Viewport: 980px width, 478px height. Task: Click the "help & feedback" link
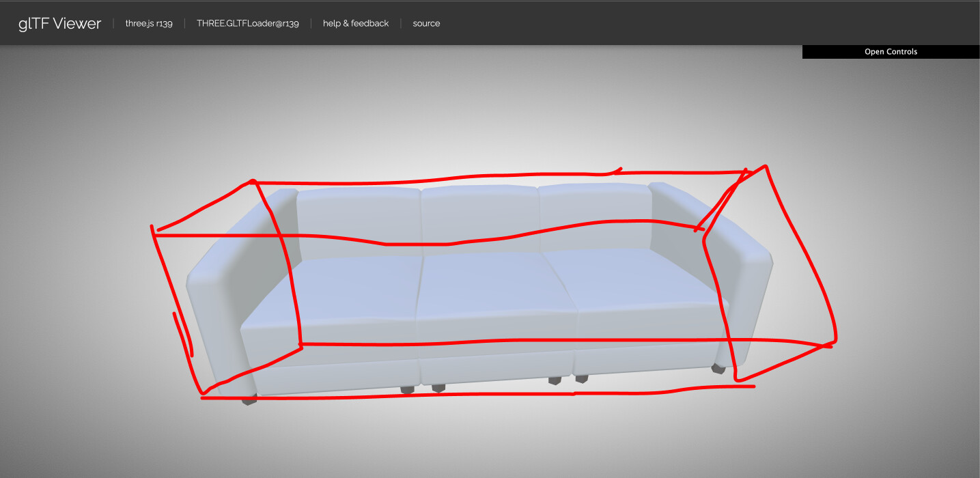355,23
